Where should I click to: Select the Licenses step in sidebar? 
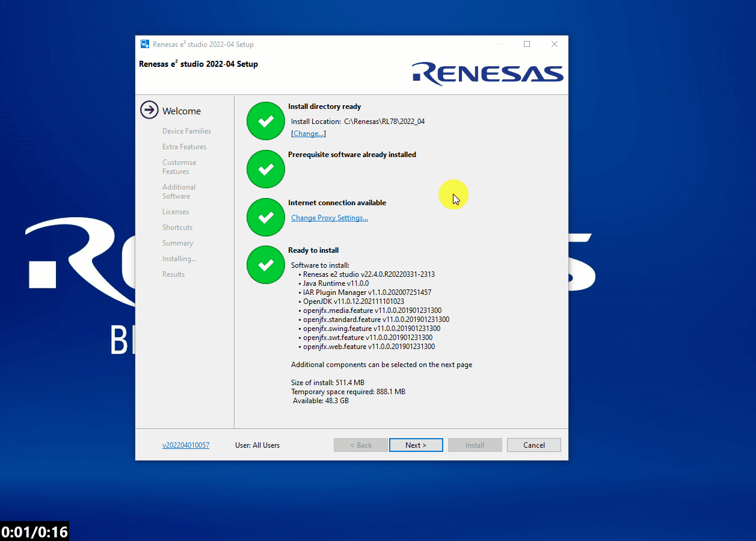click(x=176, y=212)
